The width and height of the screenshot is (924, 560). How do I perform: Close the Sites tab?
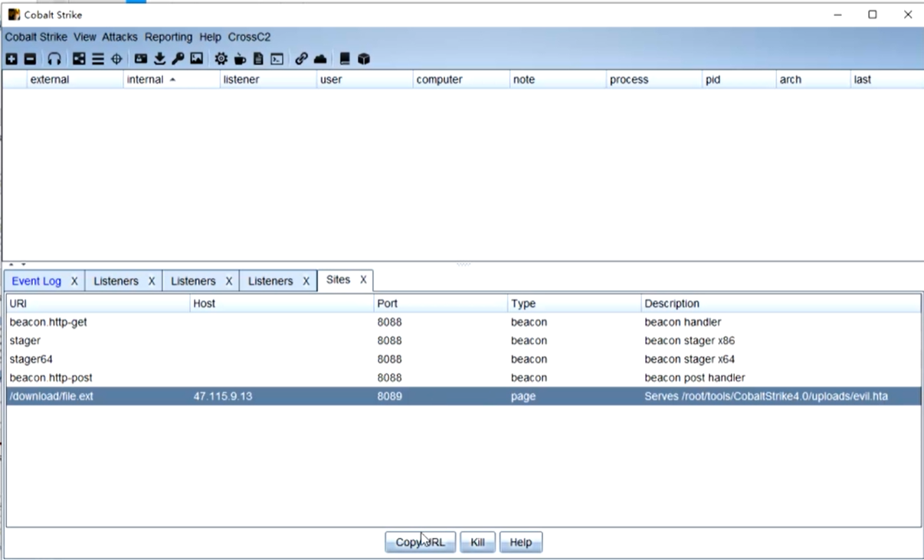(363, 280)
